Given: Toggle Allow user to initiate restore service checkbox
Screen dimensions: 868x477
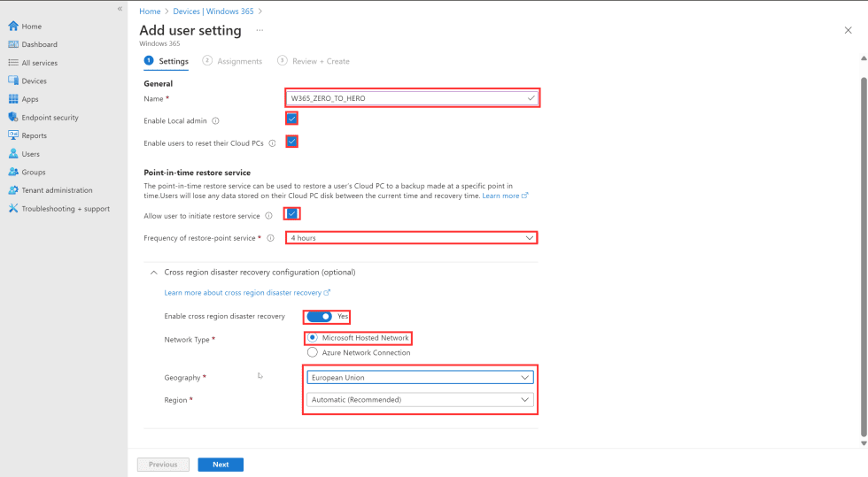Looking at the screenshot, I should [x=291, y=213].
